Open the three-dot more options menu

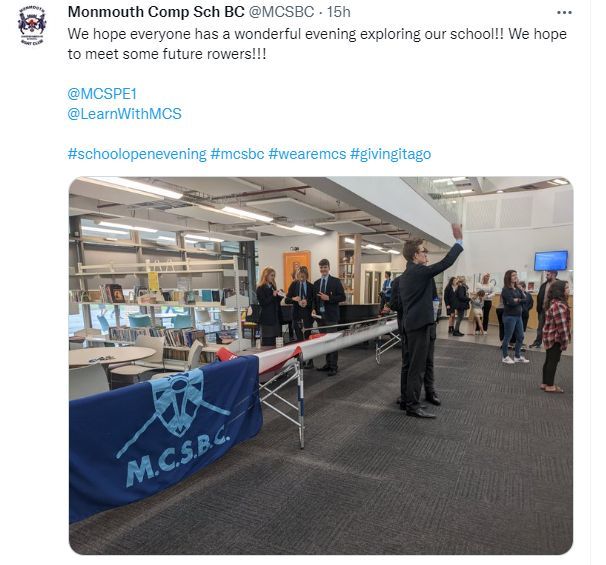[564, 13]
